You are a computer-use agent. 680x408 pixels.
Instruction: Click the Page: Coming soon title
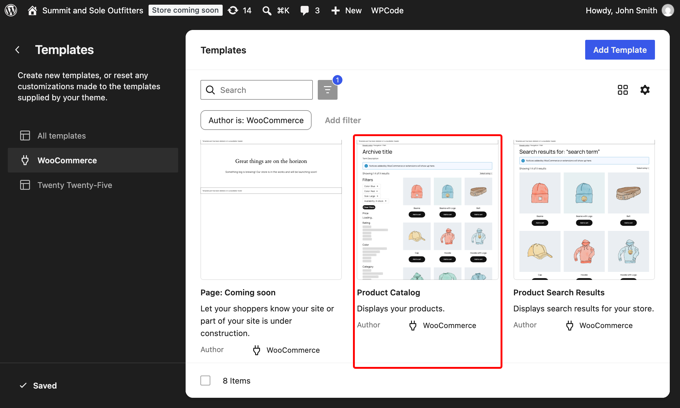click(238, 293)
